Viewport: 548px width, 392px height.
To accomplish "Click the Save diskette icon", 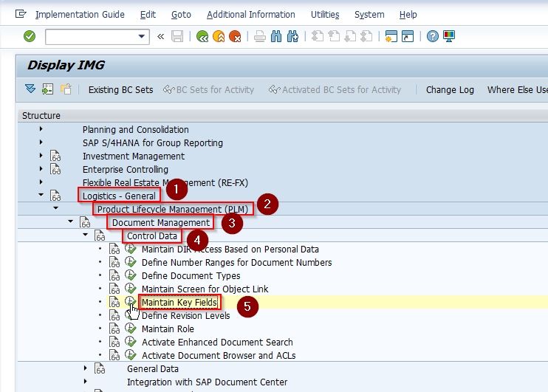I will [177, 36].
